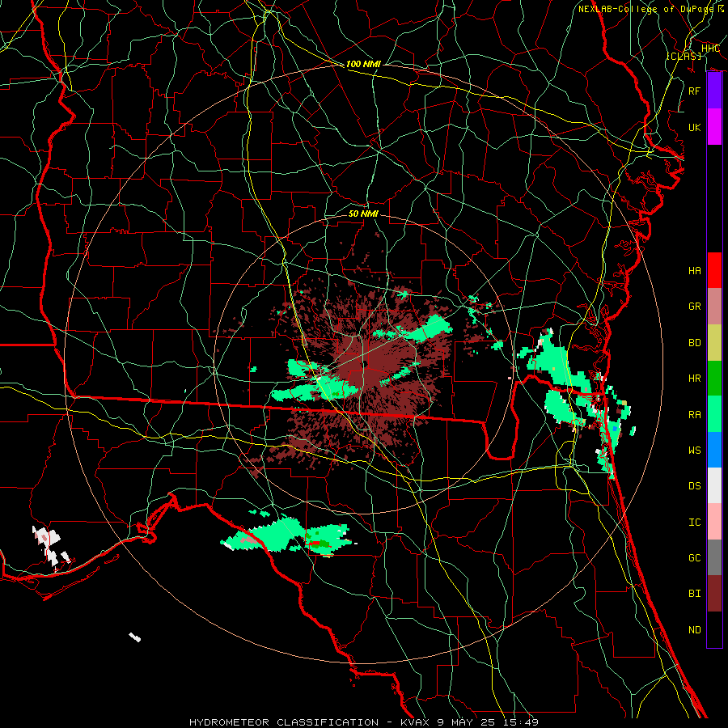Click the GR legend color swatch
The image size is (728, 728).
(x=714, y=307)
